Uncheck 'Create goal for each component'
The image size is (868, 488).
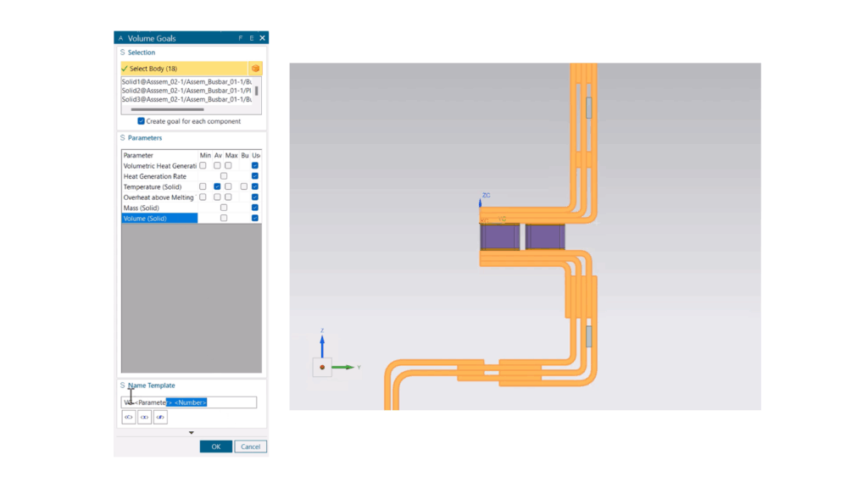pos(141,121)
